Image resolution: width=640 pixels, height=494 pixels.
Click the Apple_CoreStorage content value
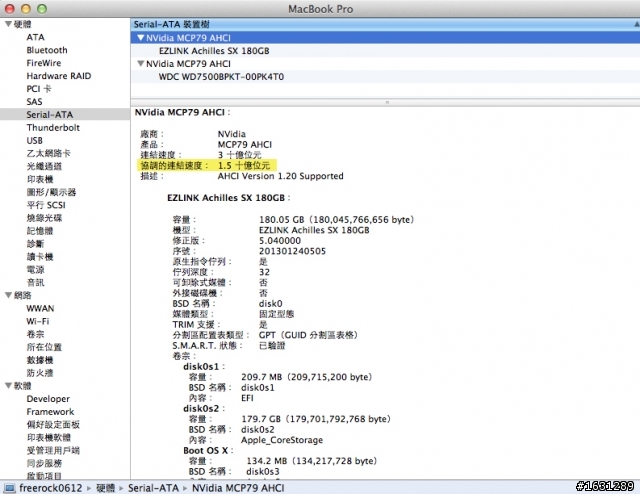(282, 440)
